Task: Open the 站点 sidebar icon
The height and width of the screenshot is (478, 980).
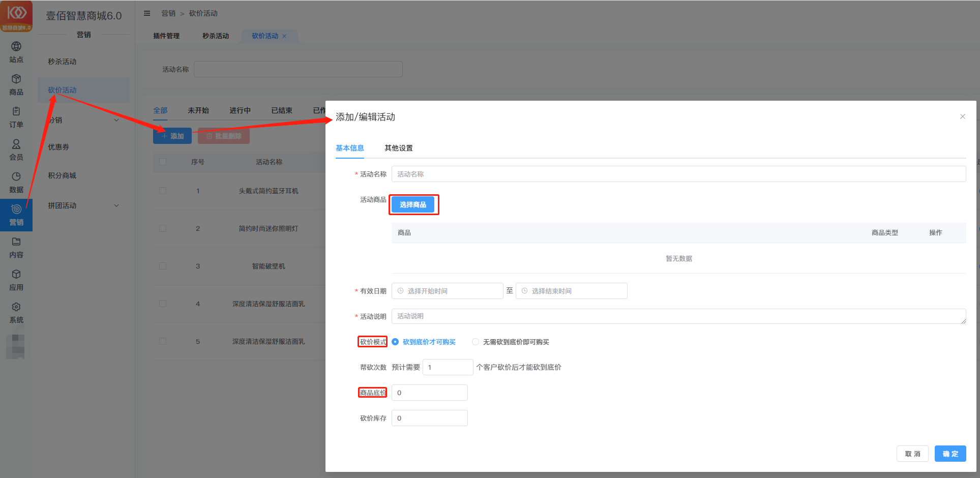Action: (16, 52)
